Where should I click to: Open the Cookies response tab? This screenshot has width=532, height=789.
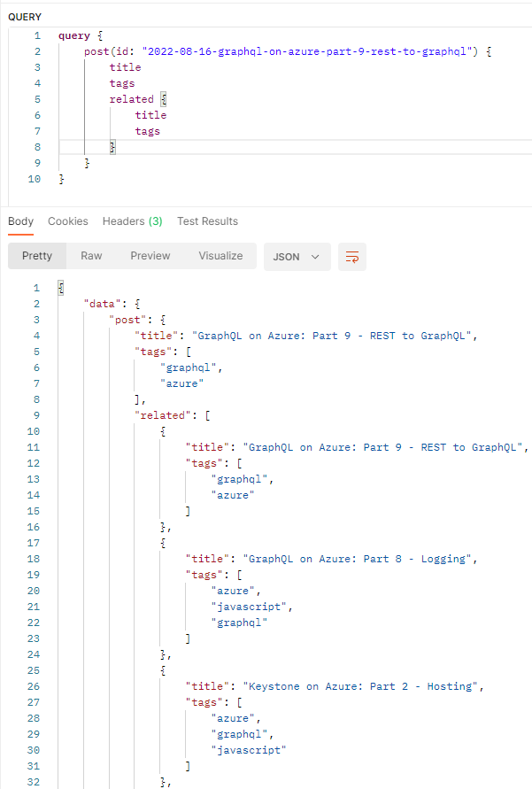point(68,221)
